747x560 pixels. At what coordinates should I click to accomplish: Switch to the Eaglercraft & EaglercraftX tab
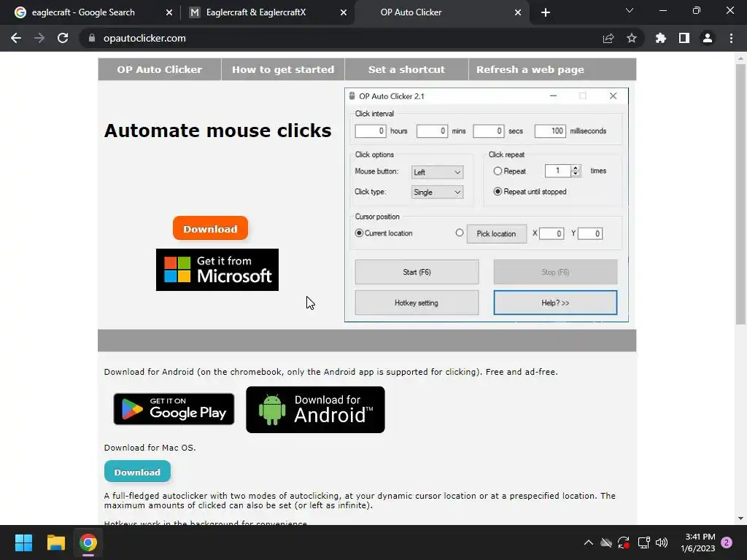(256, 12)
